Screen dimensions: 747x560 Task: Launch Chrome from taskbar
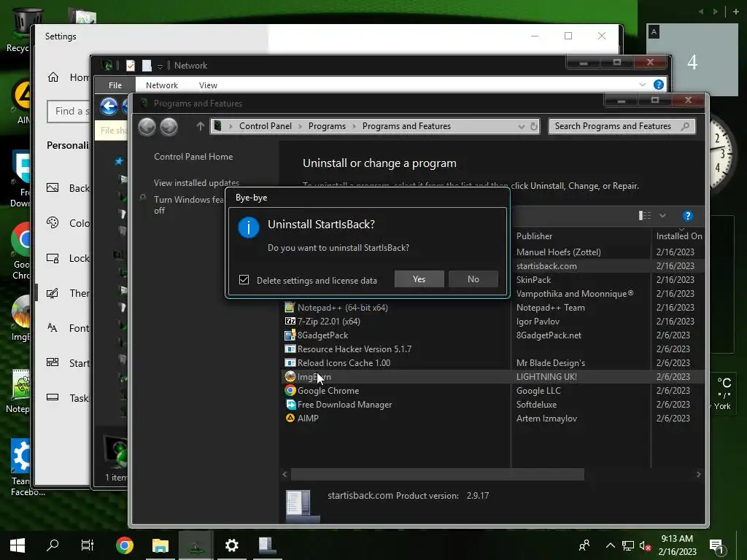(x=124, y=545)
